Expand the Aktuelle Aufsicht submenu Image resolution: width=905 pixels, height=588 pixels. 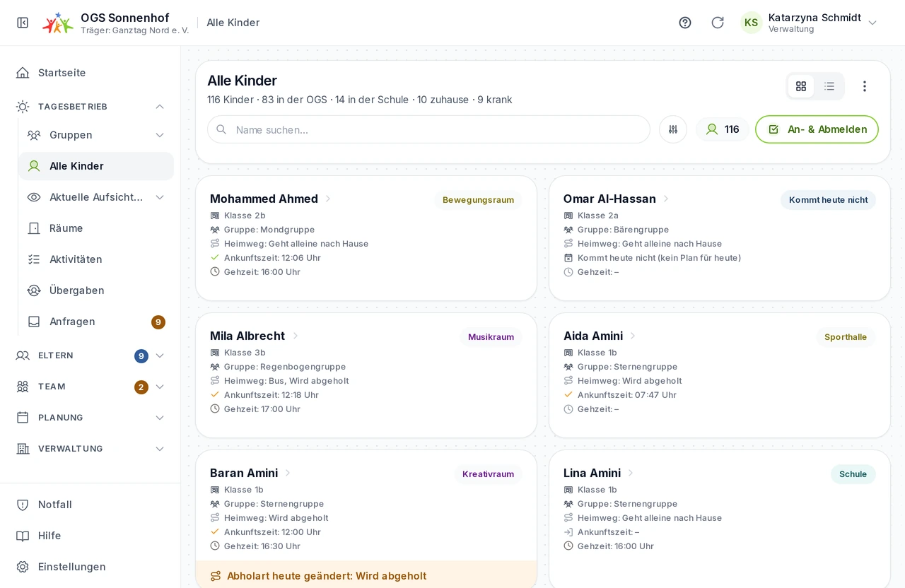(160, 197)
